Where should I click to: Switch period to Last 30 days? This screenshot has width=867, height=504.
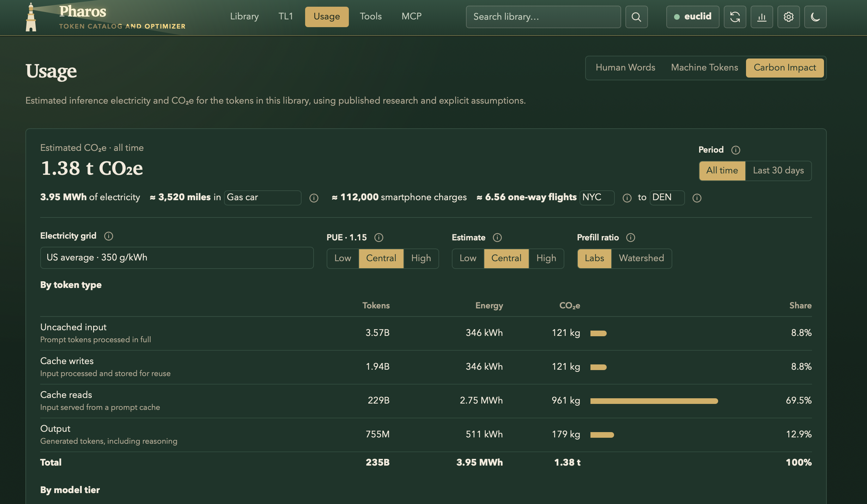[778, 171]
